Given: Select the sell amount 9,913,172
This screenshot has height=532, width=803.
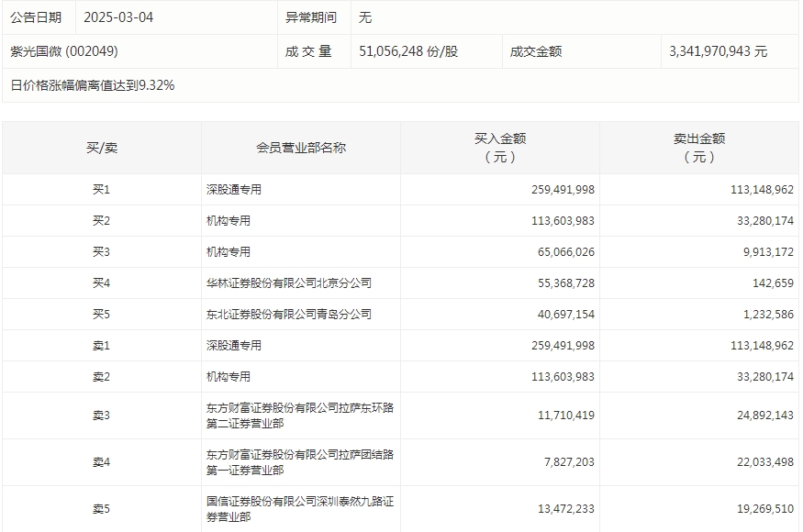Looking at the screenshot, I should pyautogui.click(x=768, y=252).
